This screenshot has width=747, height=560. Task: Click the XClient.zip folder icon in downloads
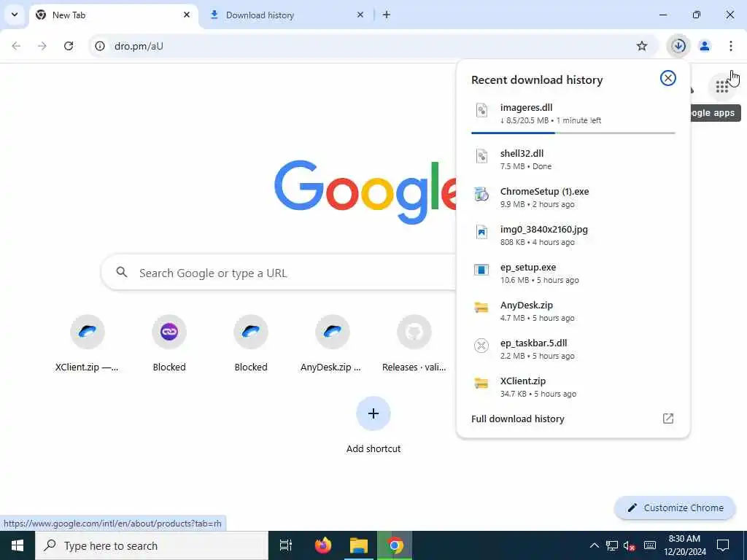pyautogui.click(x=481, y=384)
